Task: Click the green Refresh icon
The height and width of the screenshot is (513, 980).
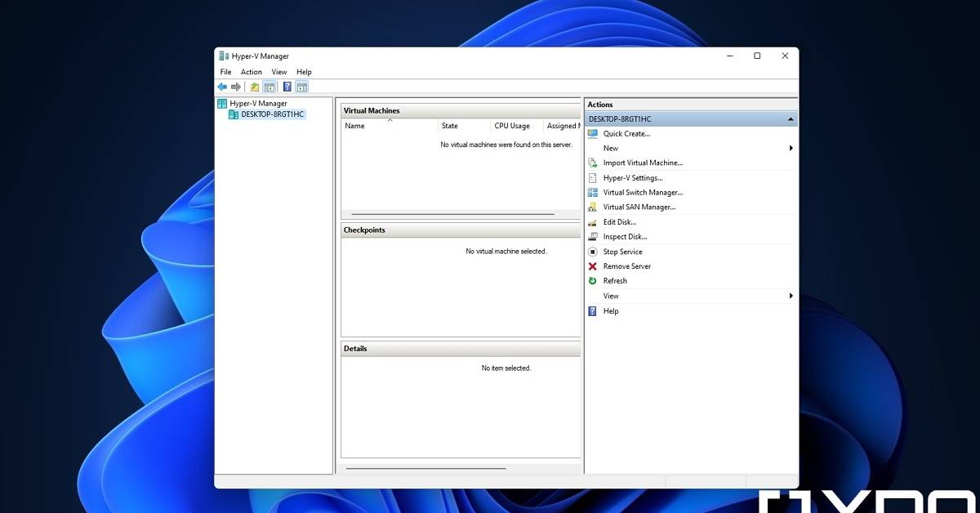Action: (x=593, y=281)
